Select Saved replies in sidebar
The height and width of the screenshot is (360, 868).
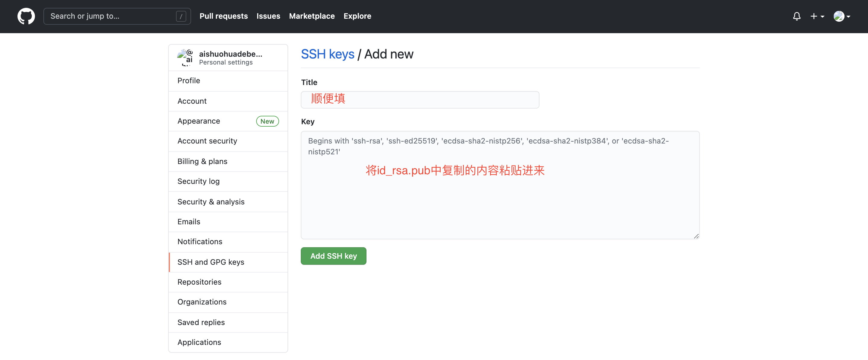(x=201, y=323)
